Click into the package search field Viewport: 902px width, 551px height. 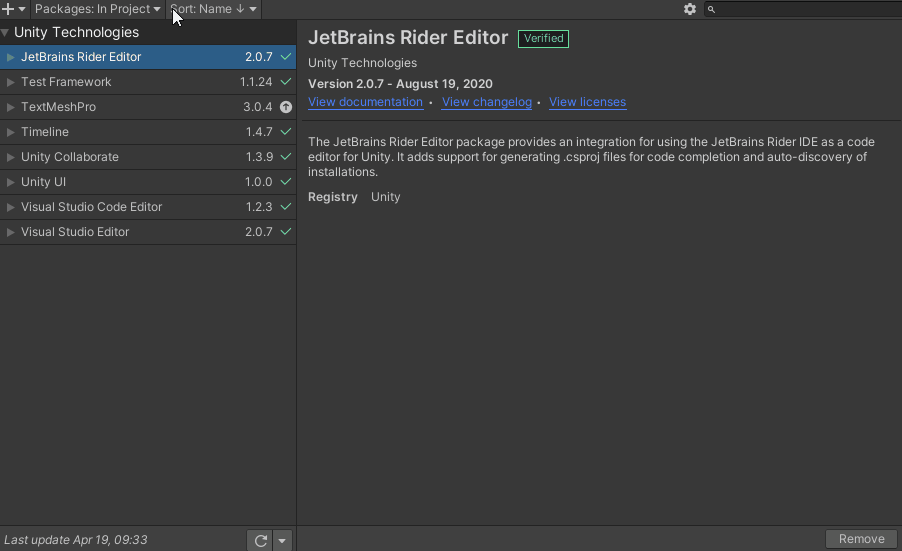805,9
